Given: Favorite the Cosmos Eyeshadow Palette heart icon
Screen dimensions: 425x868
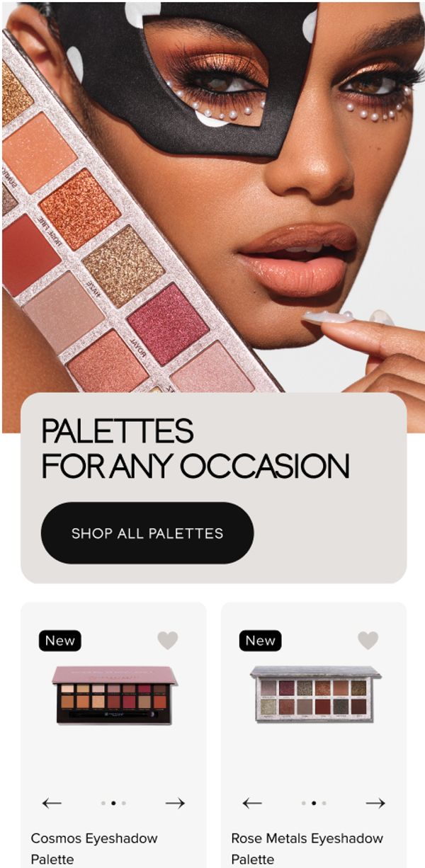Looking at the screenshot, I should point(168,640).
